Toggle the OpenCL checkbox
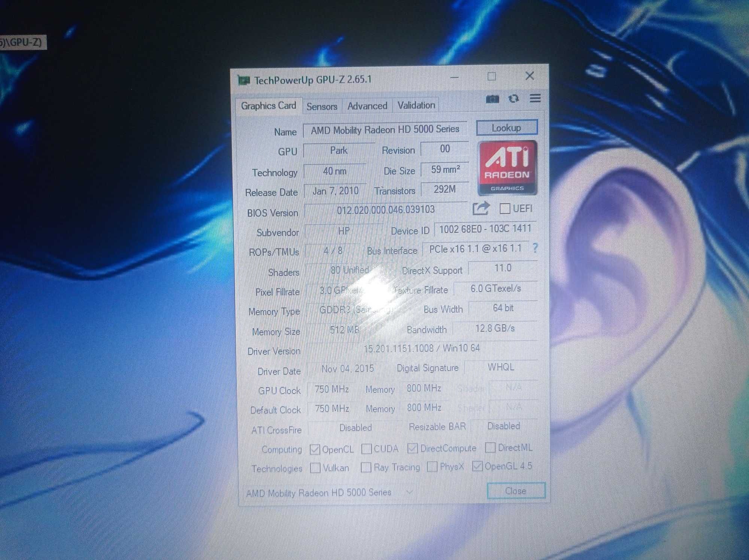This screenshot has width=749, height=560. pos(315,449)
